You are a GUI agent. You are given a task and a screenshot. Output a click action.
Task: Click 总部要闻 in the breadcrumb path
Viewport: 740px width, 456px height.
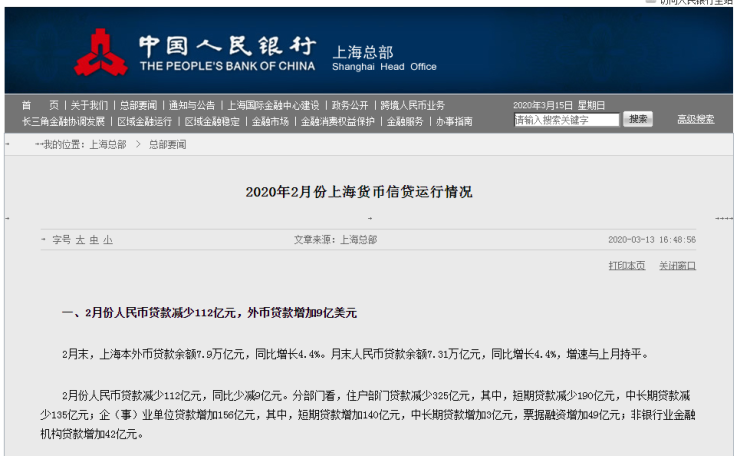(x=168, y=144)
